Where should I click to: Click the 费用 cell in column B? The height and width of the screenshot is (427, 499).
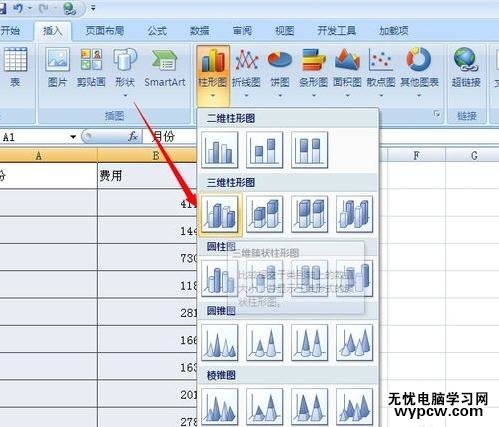pos(147,176)
